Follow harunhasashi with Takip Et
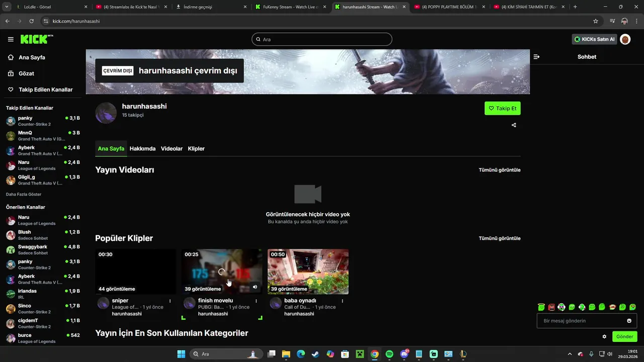 (x=503, y=108)
